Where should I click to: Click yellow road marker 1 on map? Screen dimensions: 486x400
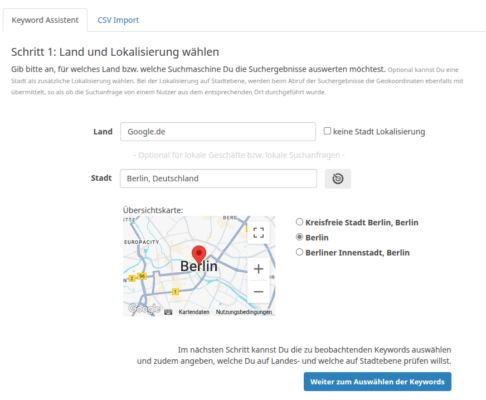(x=175, y=292)
